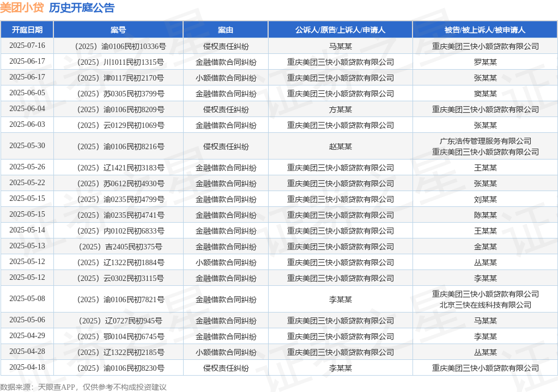Select case number 苏0305民初3799号

120,94
